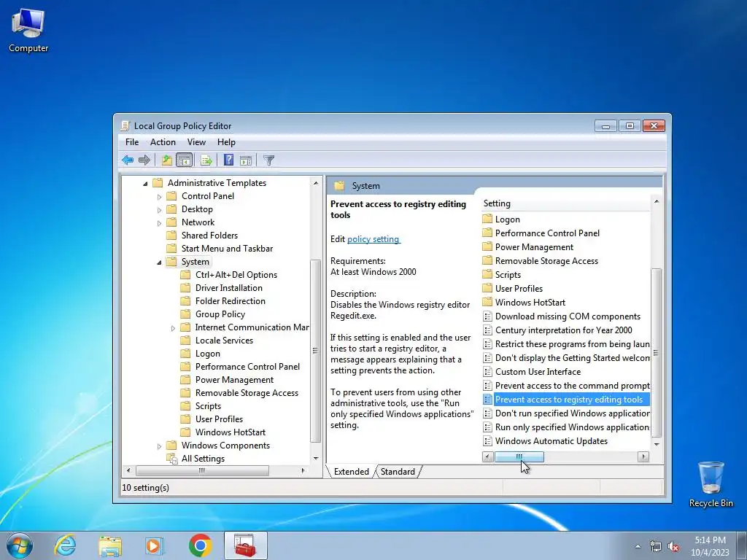This screenshot has width=747, height=560.
Task: Click the Scripts folder icon in settings list
Action: coord(487,274)
